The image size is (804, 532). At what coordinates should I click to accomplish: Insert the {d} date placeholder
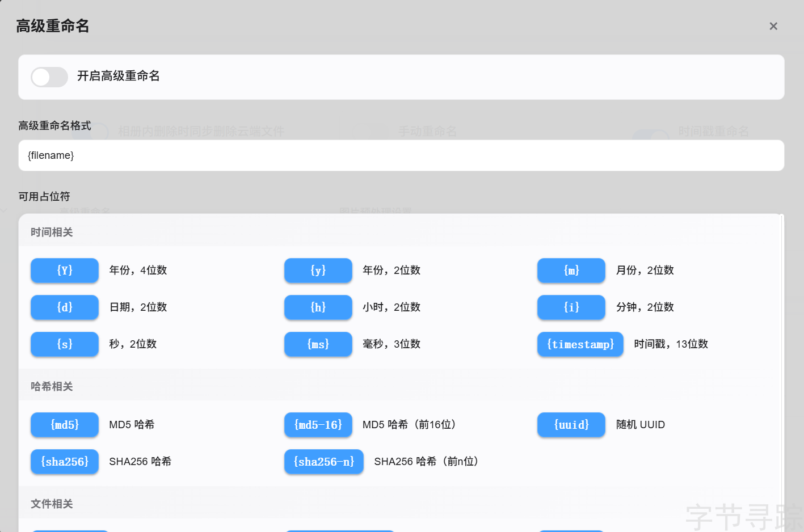[x=65, y=307]
